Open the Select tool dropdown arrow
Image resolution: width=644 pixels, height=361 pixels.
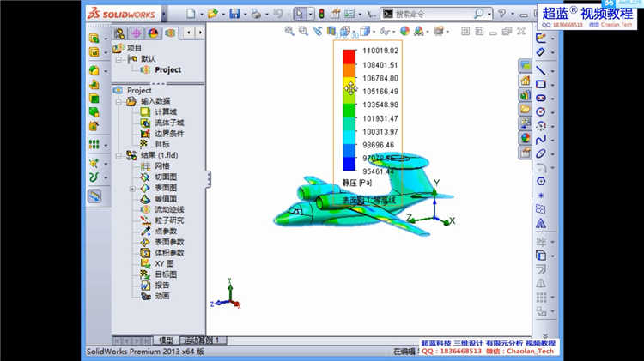[310, 15]
